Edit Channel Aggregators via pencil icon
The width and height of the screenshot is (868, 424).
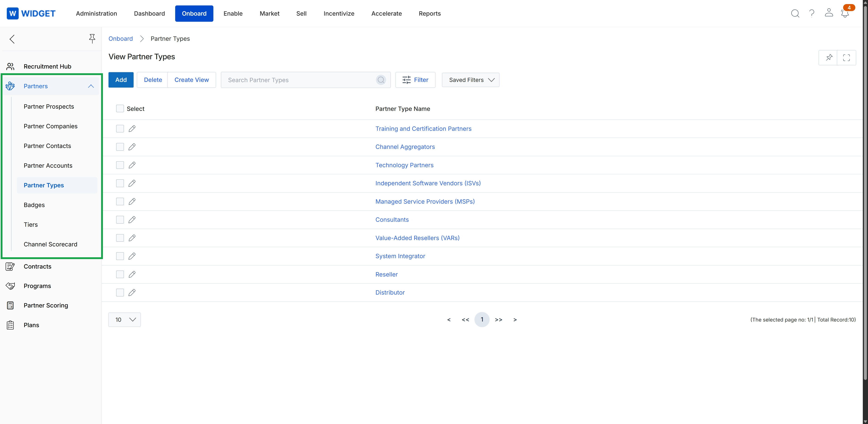[x=132, y=147]
